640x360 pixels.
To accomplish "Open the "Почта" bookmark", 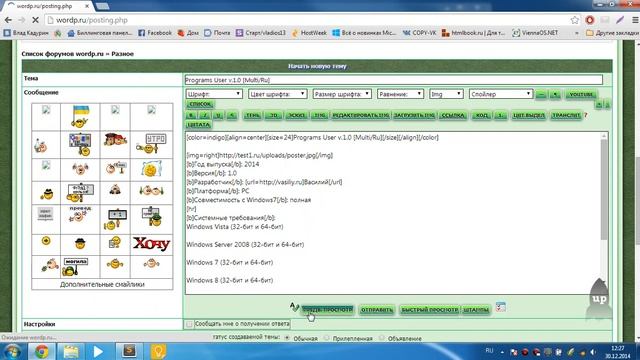I will (217, 33).
